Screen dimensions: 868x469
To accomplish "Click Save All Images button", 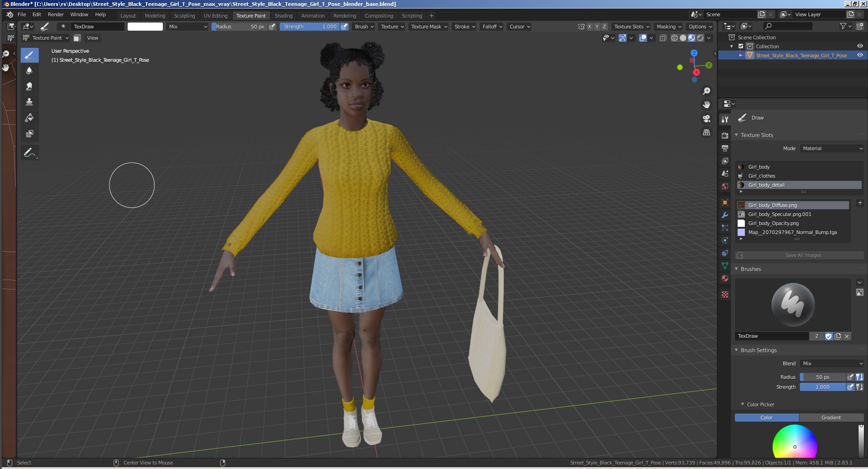I will (799, 255).
